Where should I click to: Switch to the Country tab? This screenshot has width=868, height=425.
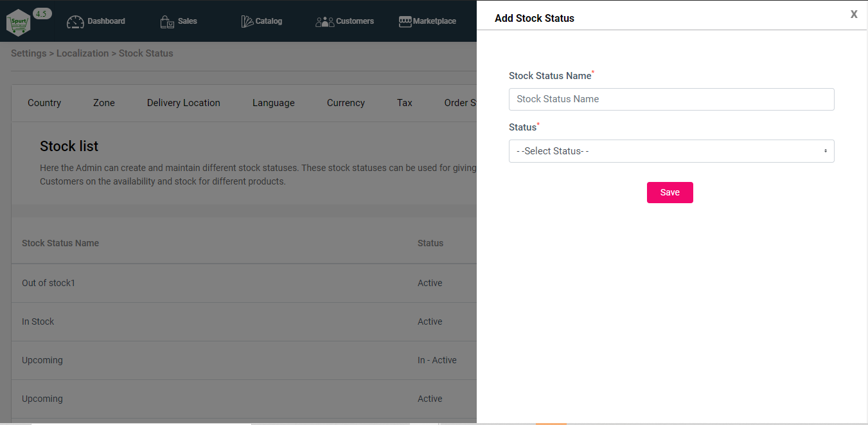(44, 103)
